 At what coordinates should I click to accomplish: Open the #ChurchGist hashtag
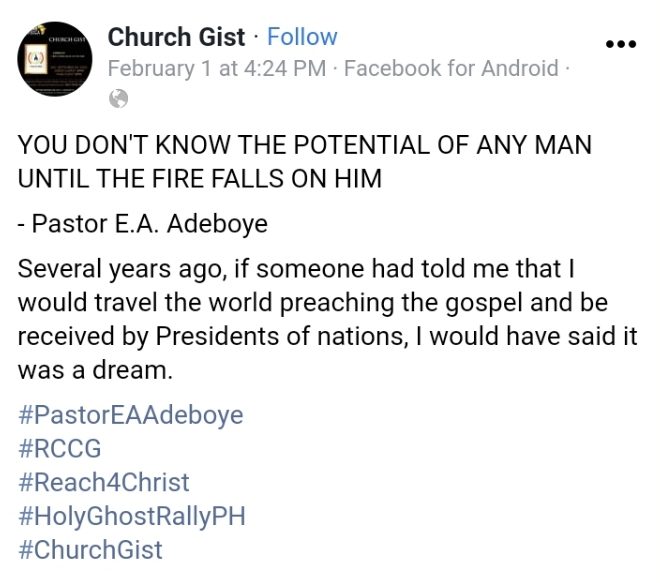pos(90,550)
